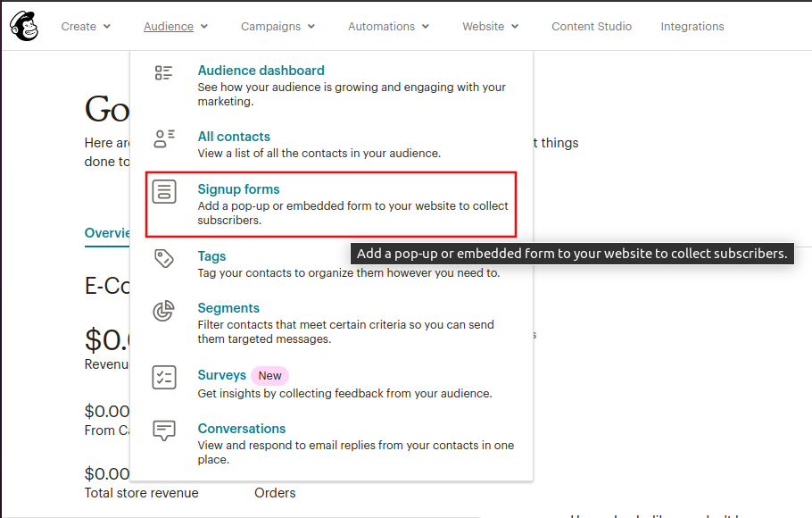Viewport: 812px width, 518px height.
Task: View All contacts
Action: coord(234,137)
